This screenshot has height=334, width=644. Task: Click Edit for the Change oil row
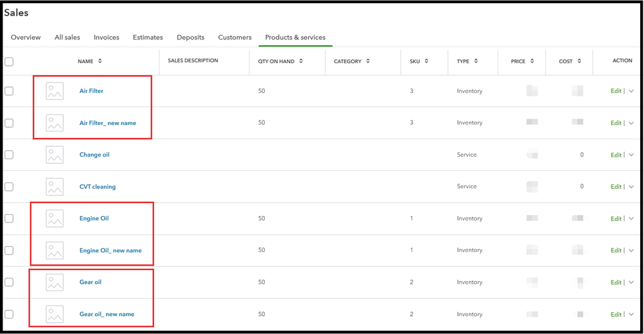[x=616, y=155]
